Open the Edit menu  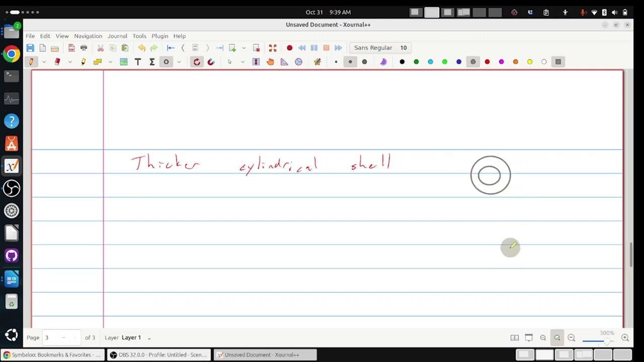coord(45,36)
